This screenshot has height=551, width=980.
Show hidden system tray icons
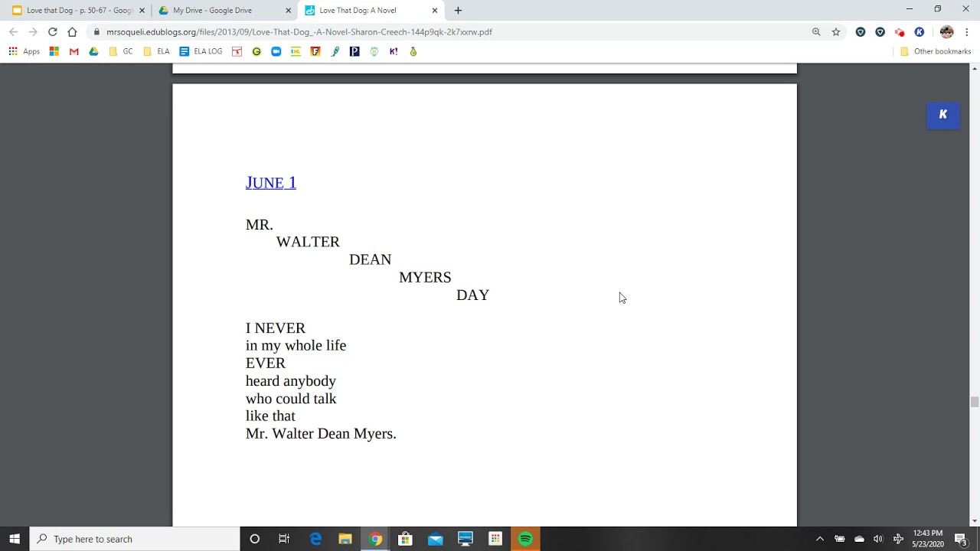(820, 539)
